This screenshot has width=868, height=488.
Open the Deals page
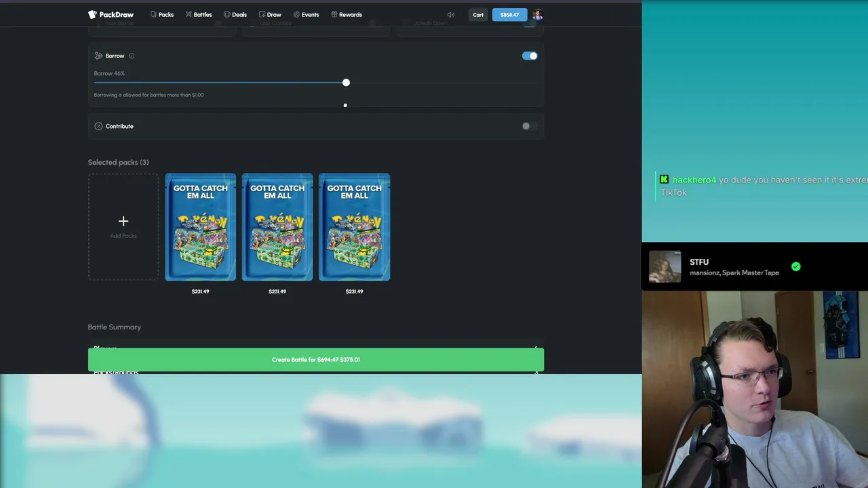pos(235,14)
